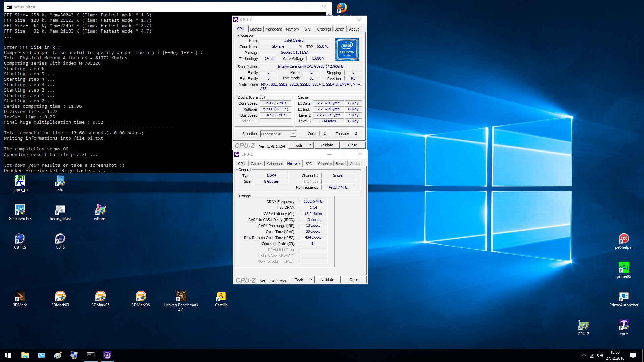Launch 3DMark05 desktop icon
The height and width of the screenshot is (362, 644).
(101, 299)
